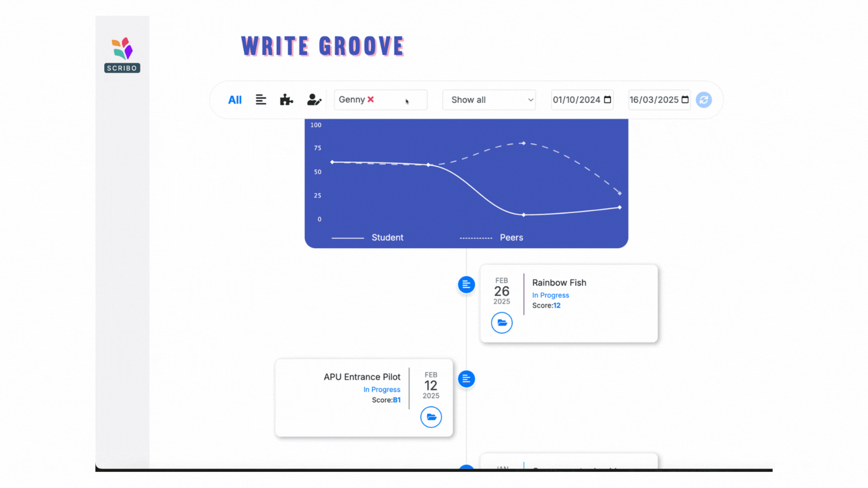Click the end date field 16/03/2025
This screenshot has height=488, width=868.
659,100
